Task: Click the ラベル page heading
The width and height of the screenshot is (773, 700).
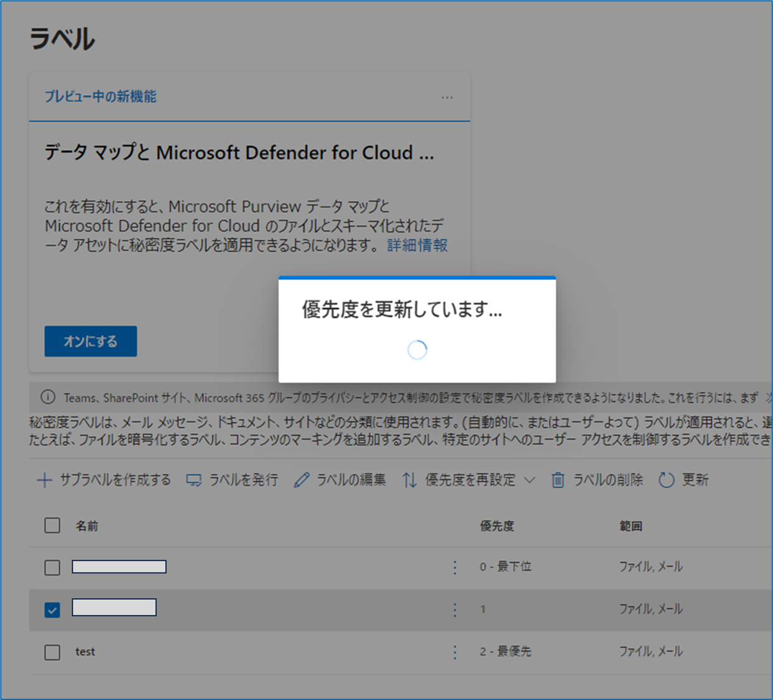Action: pos(62,39)
